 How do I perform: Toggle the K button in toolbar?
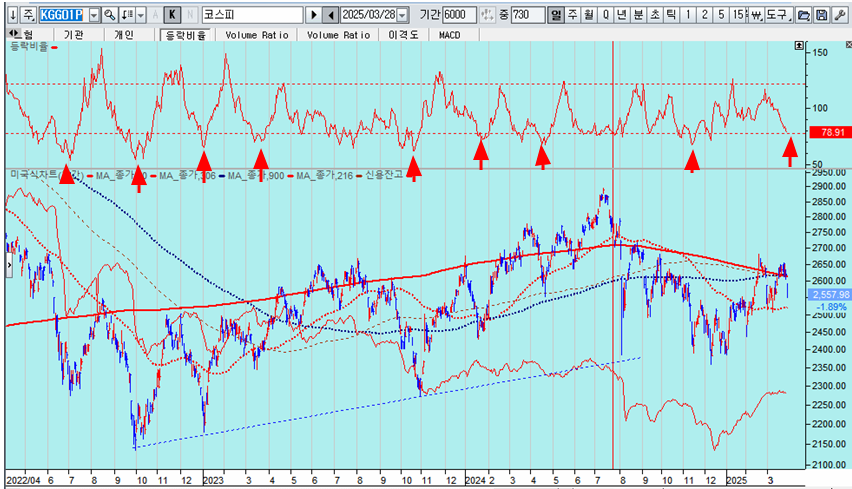(x=172, y=15)
